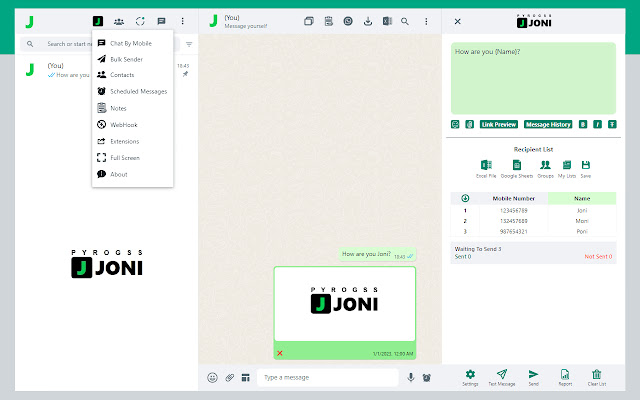
Task: Open Scheduled Messages menu entry
Action: click(133, 91)
